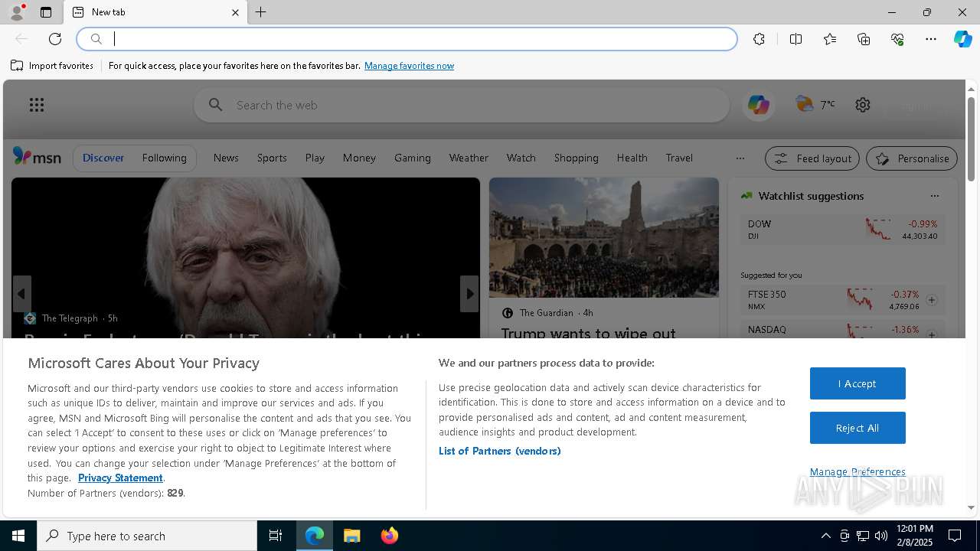The height and width of the screenshot is (551, 980).
Task: Open the Edge profile icon
Action: (x=17, y=12)
